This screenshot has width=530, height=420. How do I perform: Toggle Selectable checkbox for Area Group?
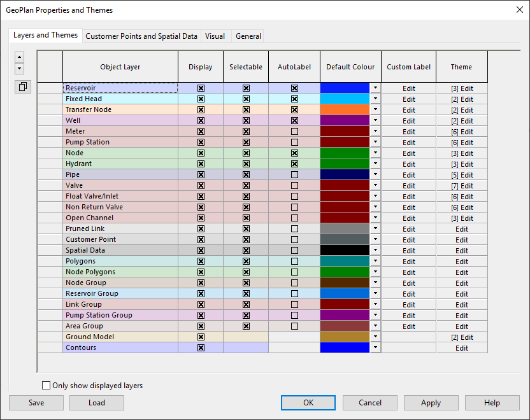pos(246,326)
